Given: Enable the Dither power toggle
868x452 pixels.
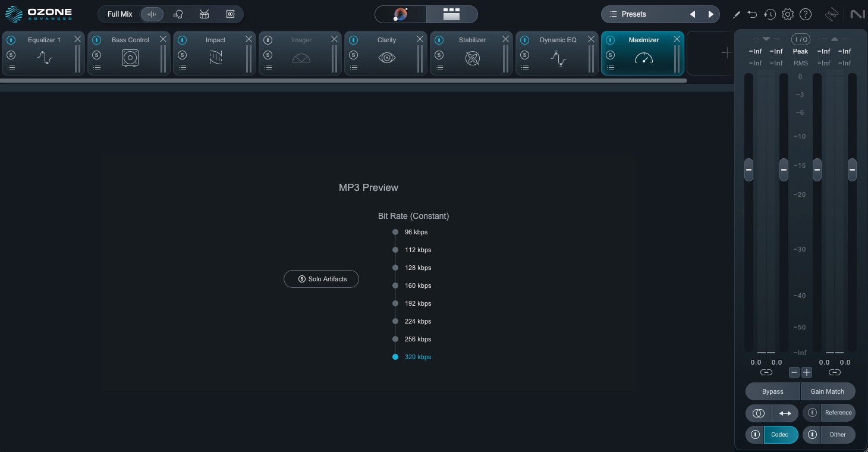Looking at the screenshot, I should (812, 435).
